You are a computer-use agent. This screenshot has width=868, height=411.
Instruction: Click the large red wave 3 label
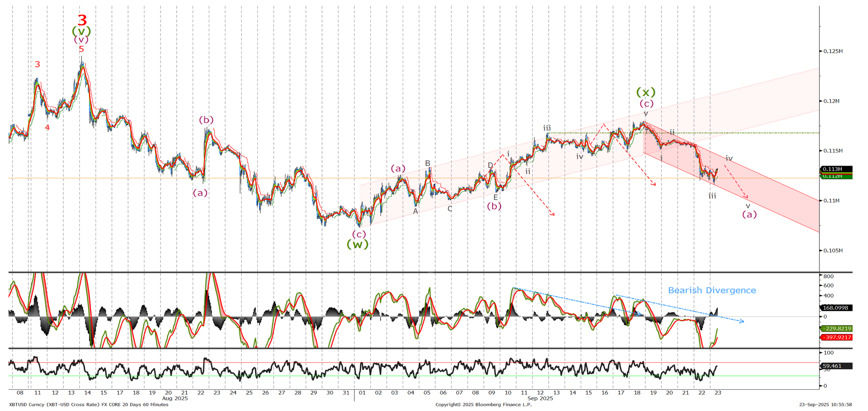coord(82,20)
